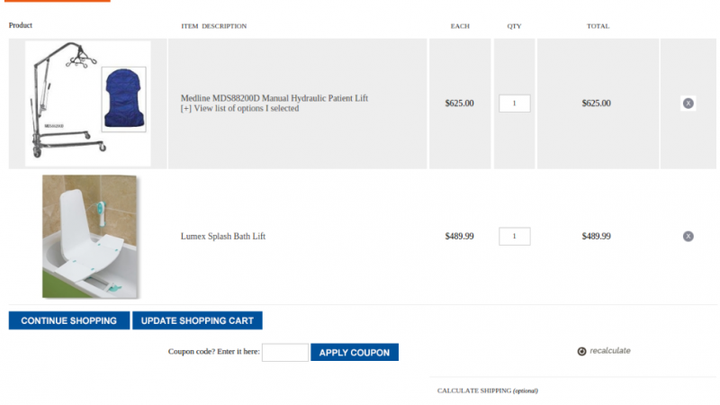Open Medline MDS88200D product title link
The height and width of the screenshot is (405, 720).
274,98
